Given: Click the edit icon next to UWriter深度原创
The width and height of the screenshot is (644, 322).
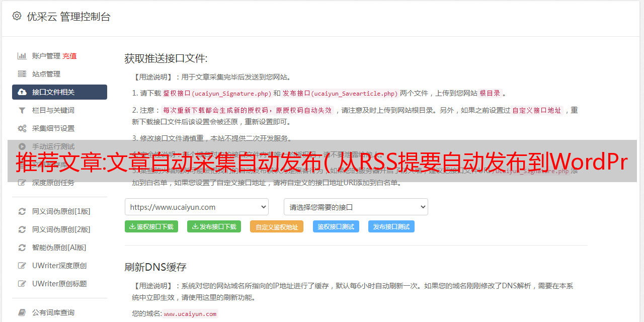Looking at the screenshot, I should click(22, 266).
